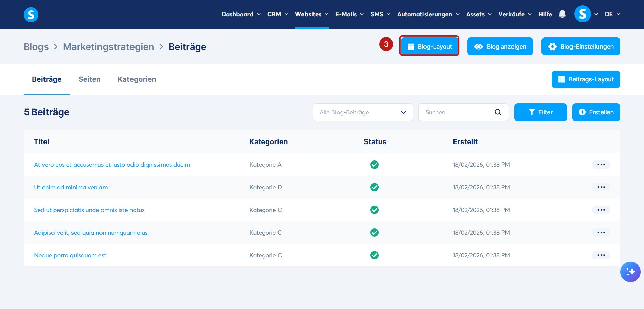Expand the CRM menu
This screenshot has width=644, height=309.
click(x=278, y=14)
